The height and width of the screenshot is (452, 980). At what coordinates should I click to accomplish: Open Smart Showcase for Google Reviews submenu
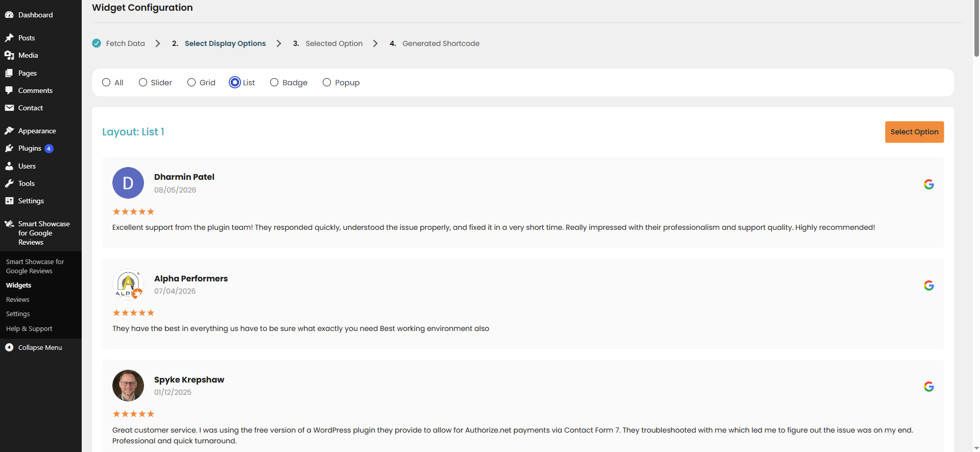(x=35, y=266)
